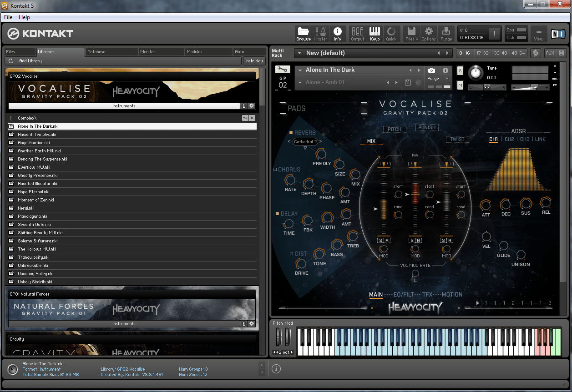
Task: Enable the DIST effect
Action: (291, 254)
